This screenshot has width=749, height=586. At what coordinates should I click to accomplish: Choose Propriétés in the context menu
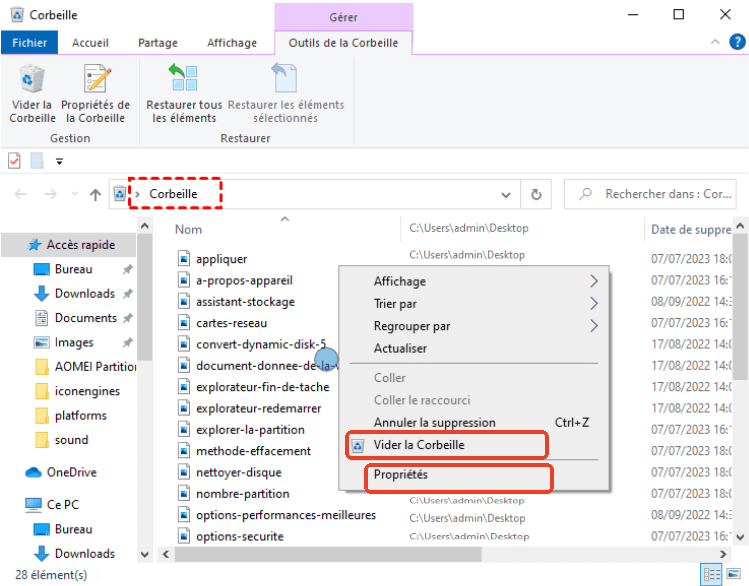coord(401,475)
